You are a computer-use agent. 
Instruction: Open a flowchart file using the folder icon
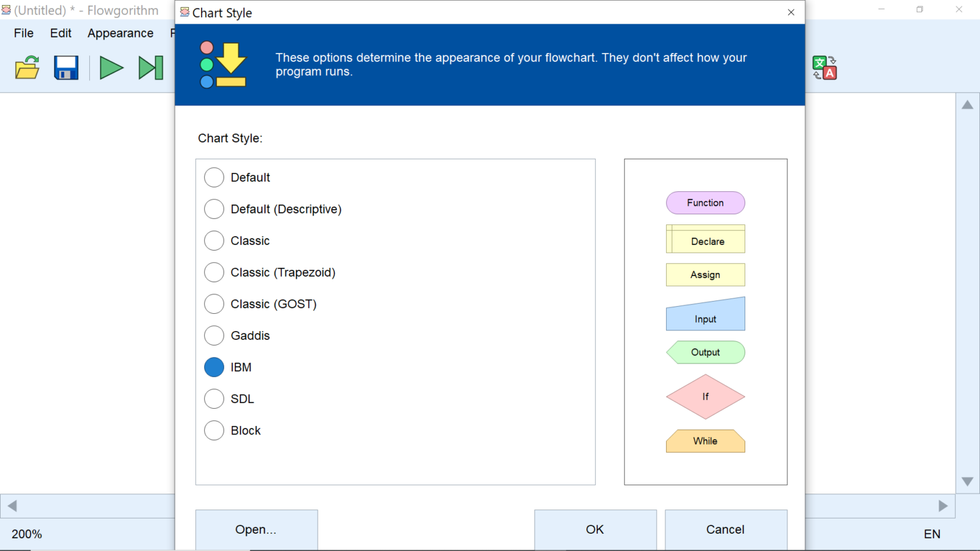tap(27, 67)
